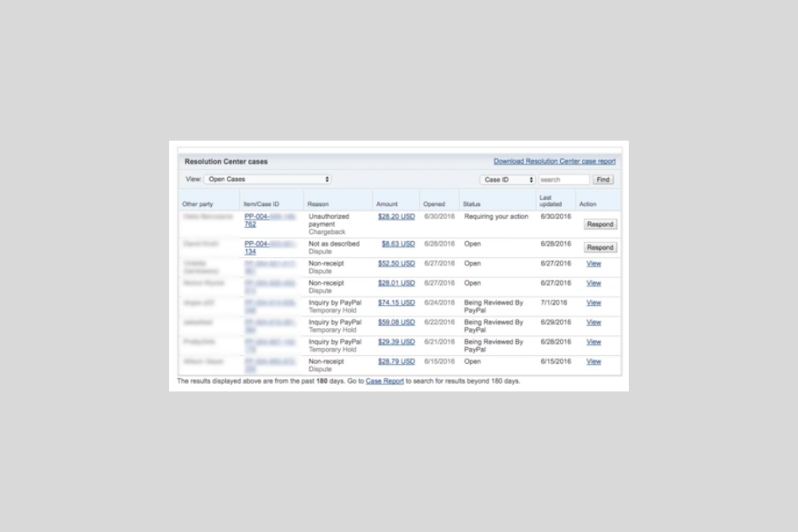Click the $28.20 USD amount link
The width and height of the screenshot is (798, 532).
(x=396, y=217)
